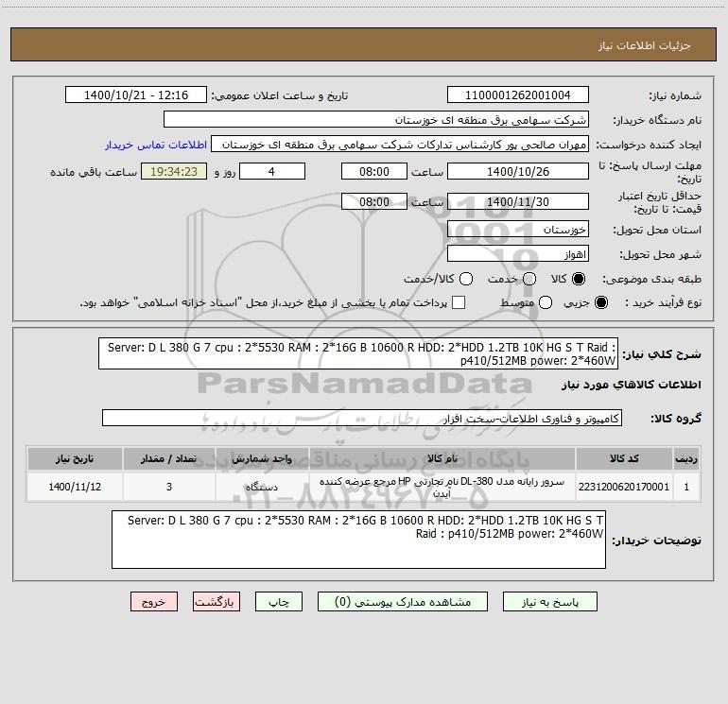Select متوسط purchase process type

click(x=529, y=302)
